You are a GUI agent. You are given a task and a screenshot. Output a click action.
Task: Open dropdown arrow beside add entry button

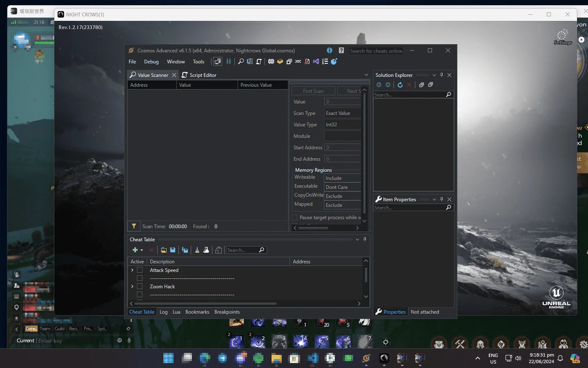(142, 250)
